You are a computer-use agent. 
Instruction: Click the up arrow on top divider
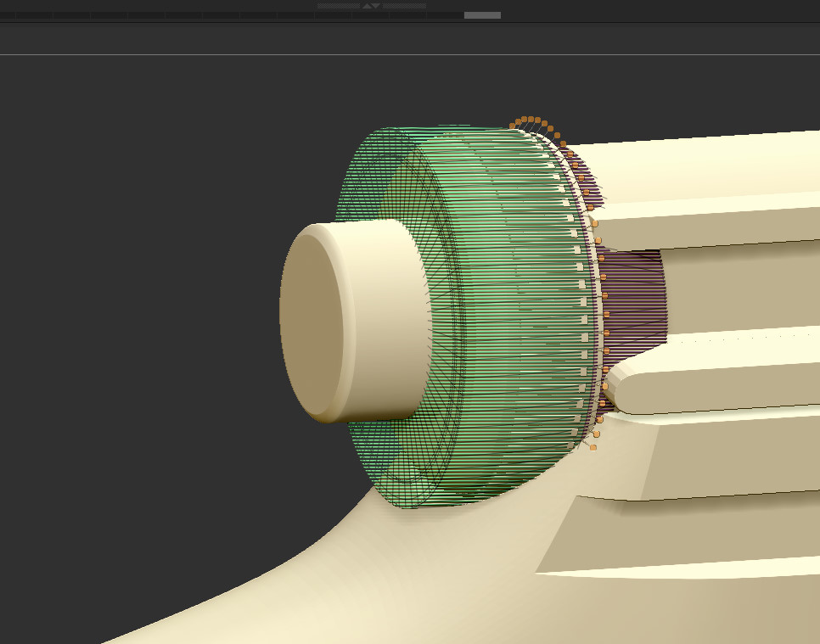[x=367, y=6]
